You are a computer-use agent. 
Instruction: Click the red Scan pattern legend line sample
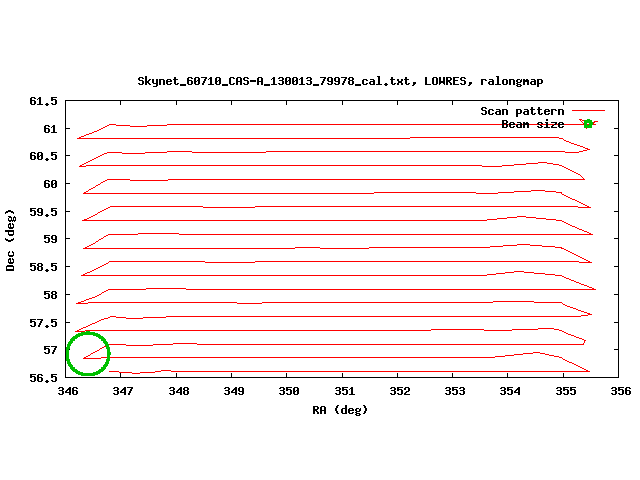[x=588, y=110]
